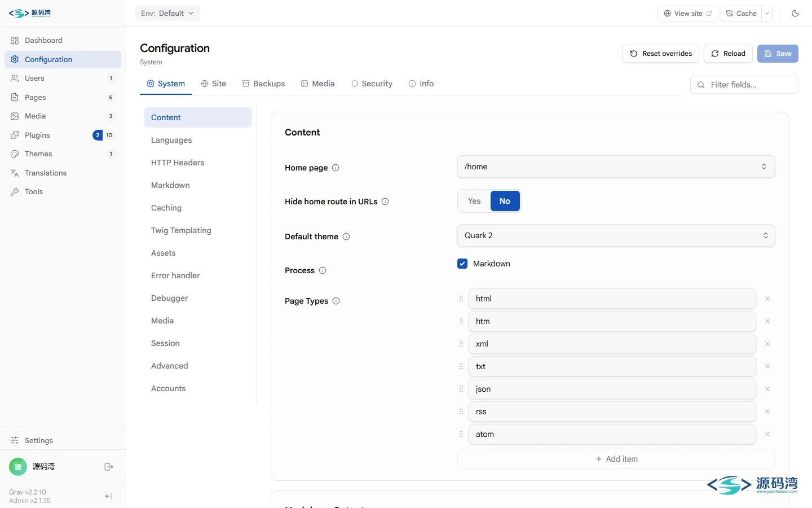Click the logout icon beside the user name

(x=109, y=467)
